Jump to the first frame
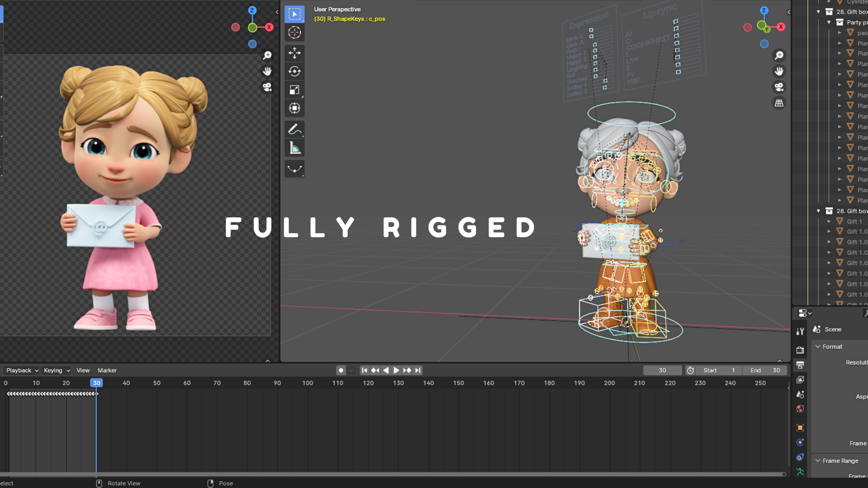 coord(364,370)
